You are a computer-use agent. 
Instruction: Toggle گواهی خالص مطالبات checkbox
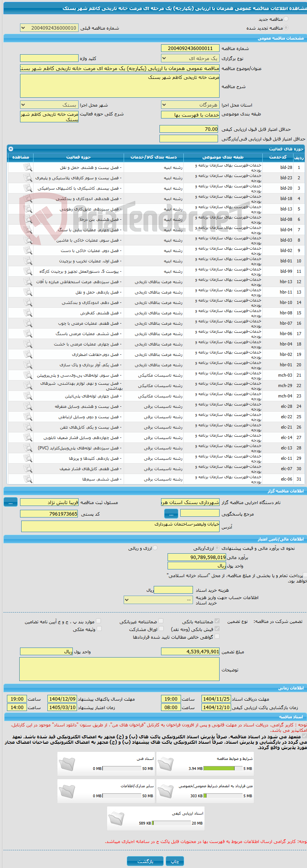(217, 636)
